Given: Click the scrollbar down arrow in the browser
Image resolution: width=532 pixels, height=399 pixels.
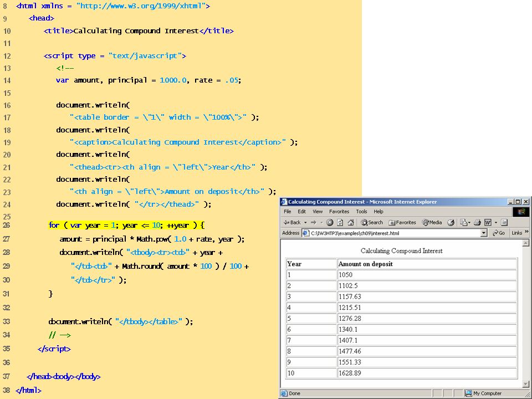Looking at the screenshot, I should 525,384.
